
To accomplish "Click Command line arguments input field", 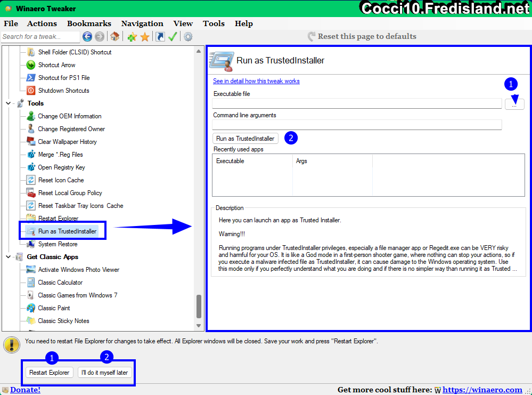I will tap(357, 125).
